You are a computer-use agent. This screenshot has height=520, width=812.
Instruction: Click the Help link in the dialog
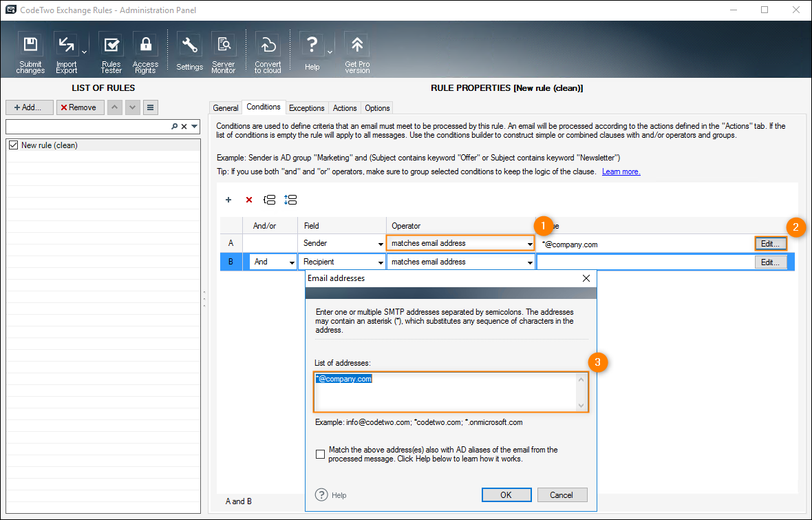339,495
